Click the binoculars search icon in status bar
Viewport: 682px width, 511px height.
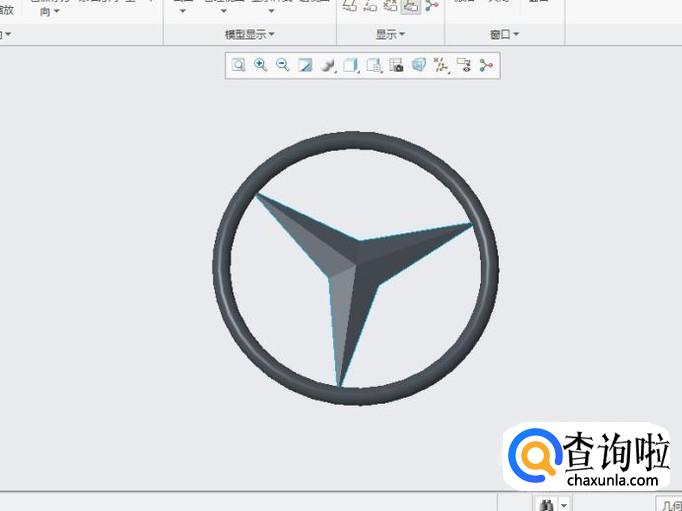(547, 505)
